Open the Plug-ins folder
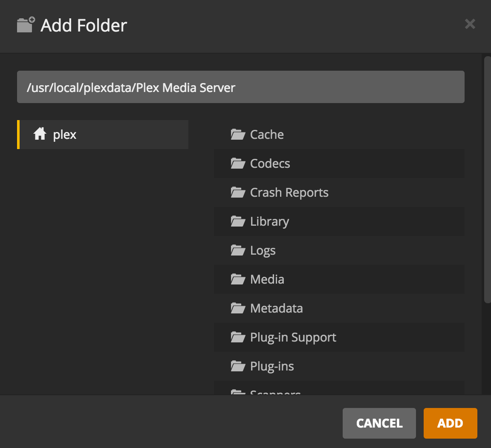 tap(272, 366)
